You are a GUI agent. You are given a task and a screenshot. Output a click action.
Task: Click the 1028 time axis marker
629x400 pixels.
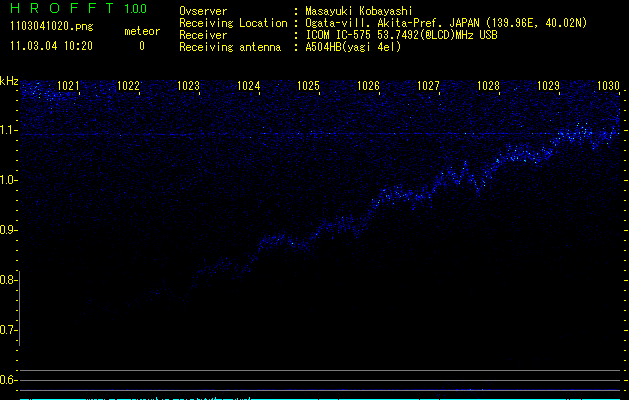coord(488,85)
